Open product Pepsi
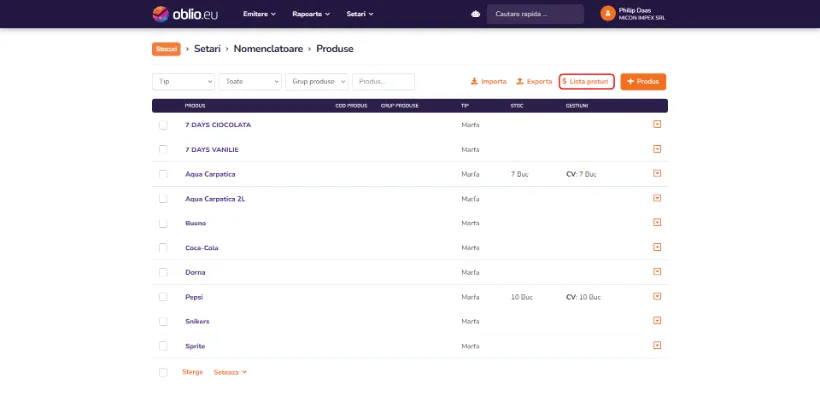This screenshot has width=820, height=407. coord(194,297)
